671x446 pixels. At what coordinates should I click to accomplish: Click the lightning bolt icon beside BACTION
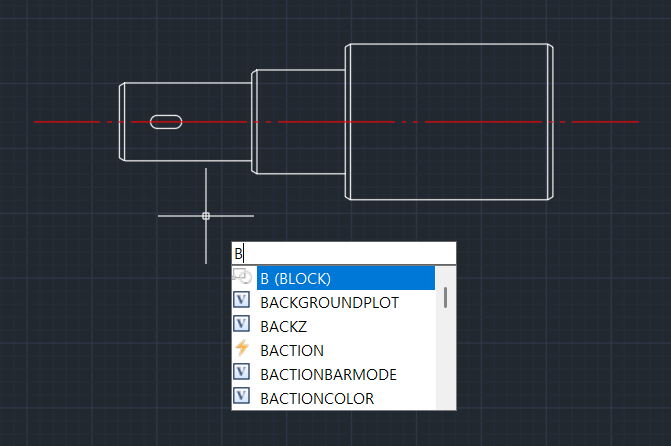tap(241, 349)
